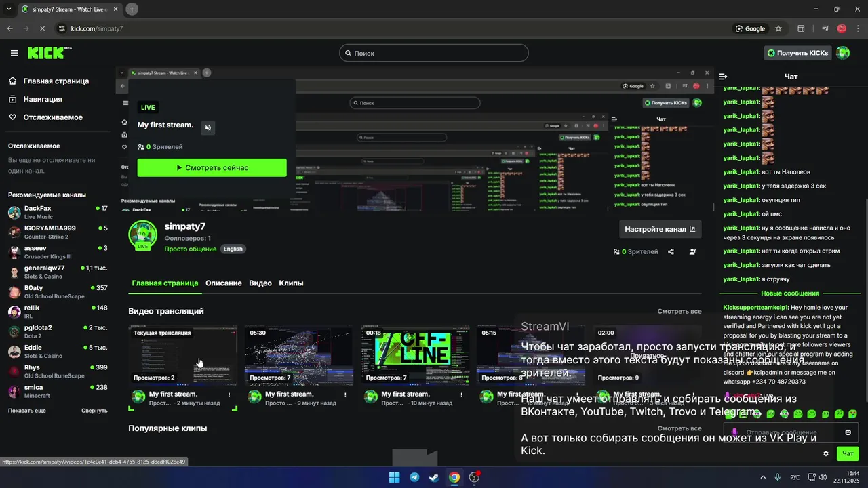Click the home icon next to Главная страница

click(x=13, y=81)
